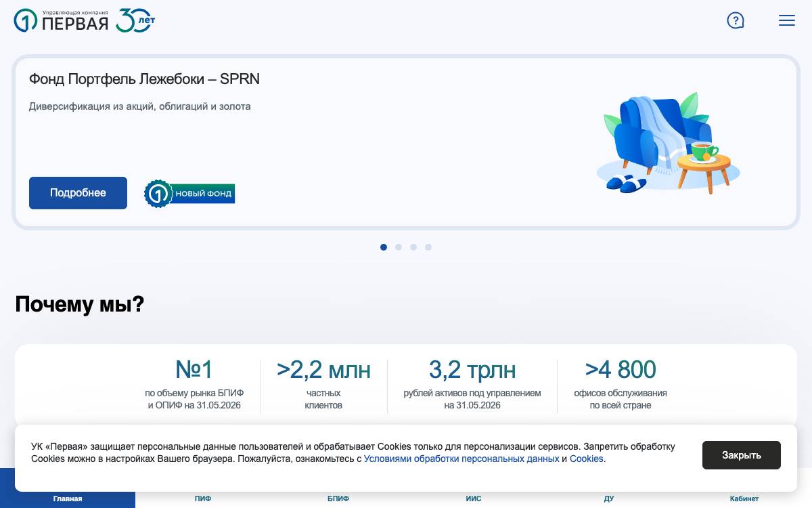Click офисов обслуживания по всей стране caption
812x508 pixels.
click(x=621, y=399)
